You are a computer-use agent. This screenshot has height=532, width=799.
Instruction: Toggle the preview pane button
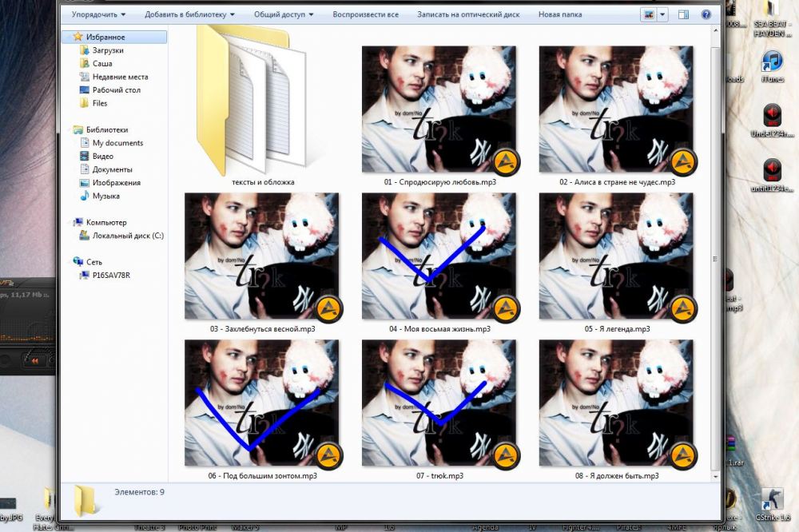(x=684, y=14)
